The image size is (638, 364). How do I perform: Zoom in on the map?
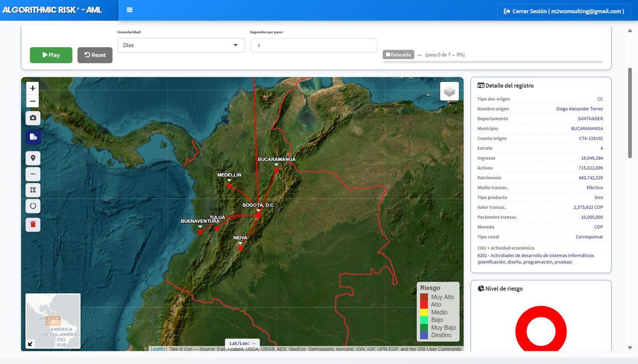point(33,88)
